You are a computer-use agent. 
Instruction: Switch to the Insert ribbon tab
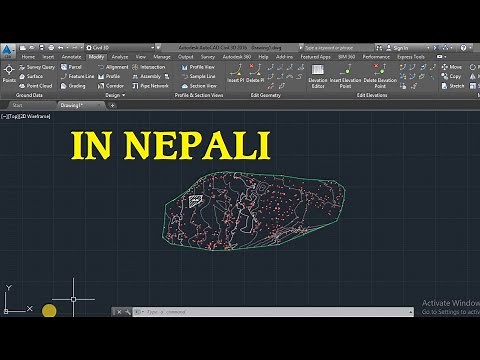(48, 57)
